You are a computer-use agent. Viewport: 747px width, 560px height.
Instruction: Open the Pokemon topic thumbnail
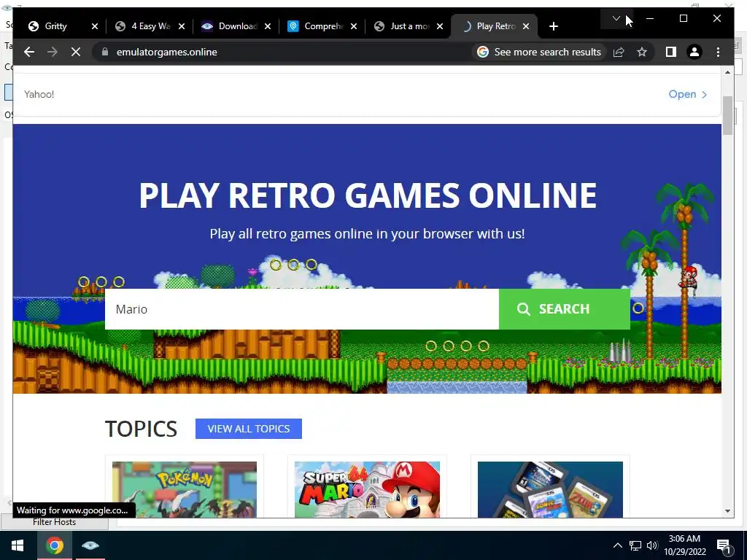click(185, 489)
